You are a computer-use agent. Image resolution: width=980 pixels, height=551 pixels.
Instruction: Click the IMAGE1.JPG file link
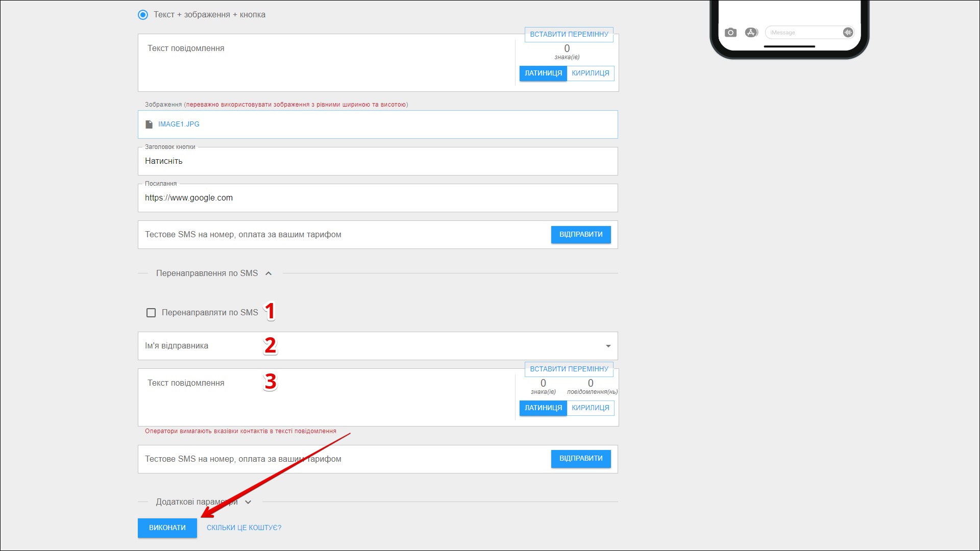(x=179, y=124)
